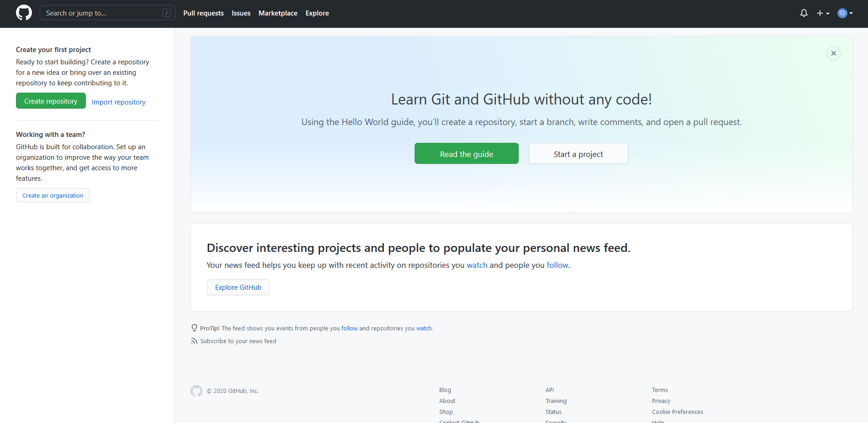Open the Terms footer link
The height and width of the screenshot is (423, 868).
[x=660, y=390]
